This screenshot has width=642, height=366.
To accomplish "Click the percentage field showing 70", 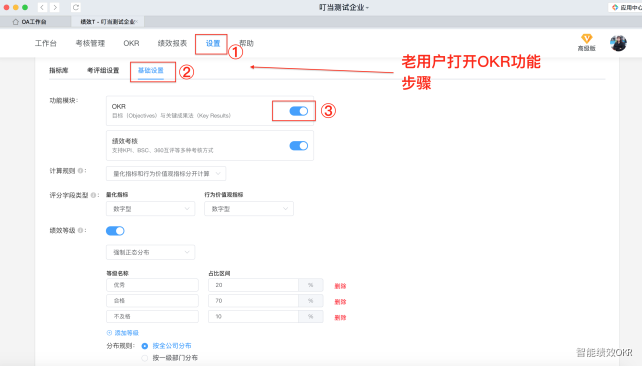I will (x=253, y=300).
